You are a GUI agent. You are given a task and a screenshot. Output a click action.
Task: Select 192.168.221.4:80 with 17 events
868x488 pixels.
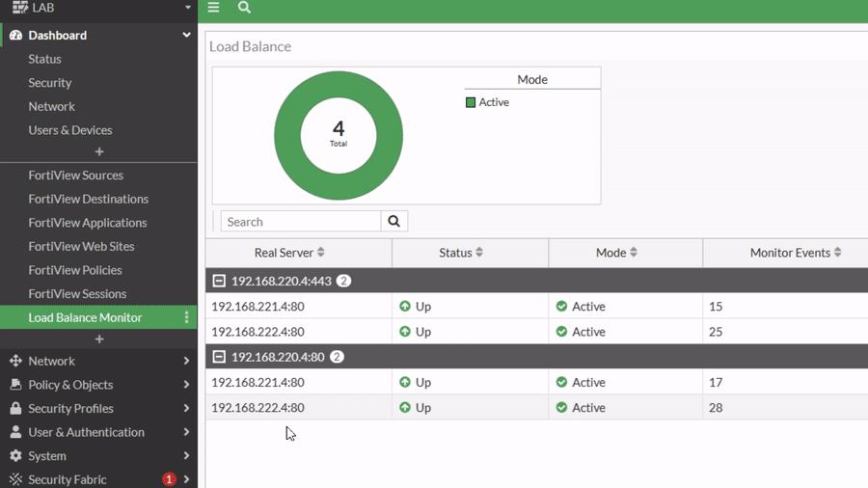(x=258, y=382)
